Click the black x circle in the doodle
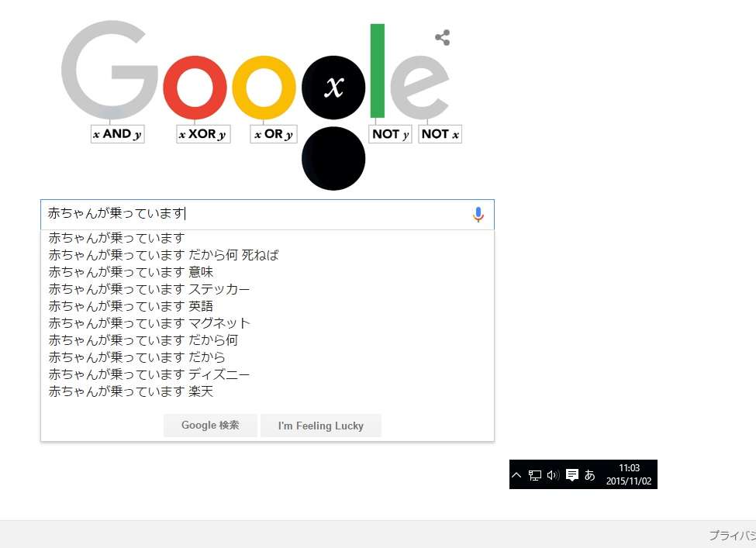 (x=333, y=88)
